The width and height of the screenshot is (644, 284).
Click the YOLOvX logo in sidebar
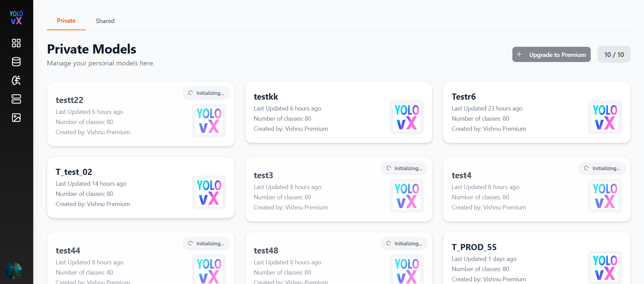(x=16, y=17)
